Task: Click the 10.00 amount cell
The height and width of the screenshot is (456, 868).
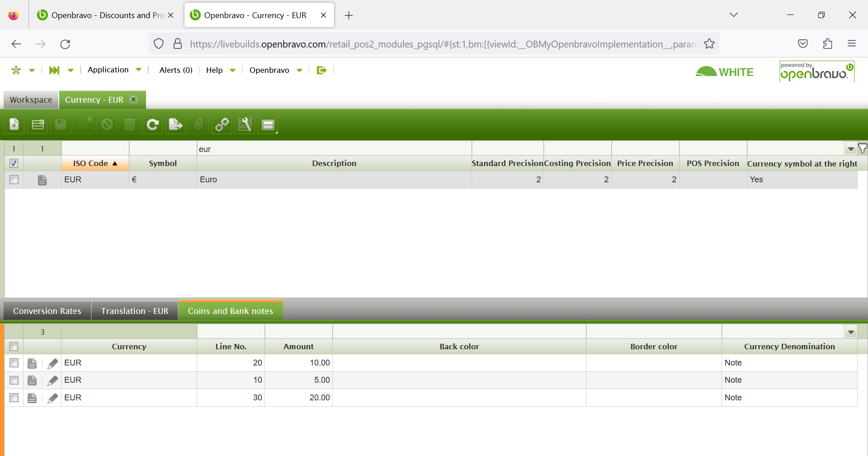Action: (x=298, y=363)
